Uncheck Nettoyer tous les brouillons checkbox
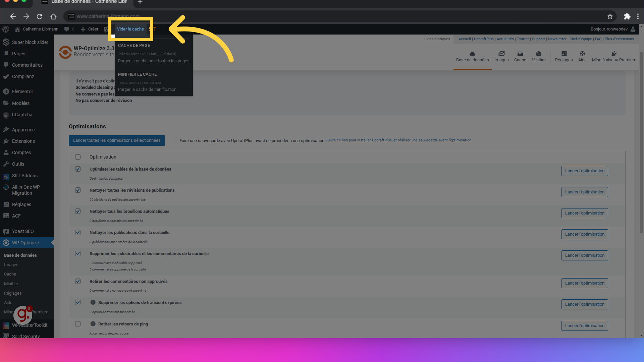Screen dimensions: 644x362 pos(78,211)
